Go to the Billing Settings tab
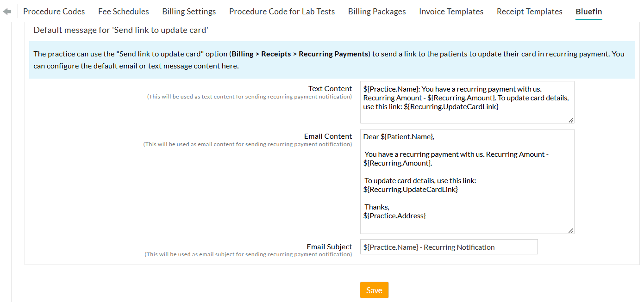Image resolution: width=644 pixels, height=302 pixels. click(189, 12)
